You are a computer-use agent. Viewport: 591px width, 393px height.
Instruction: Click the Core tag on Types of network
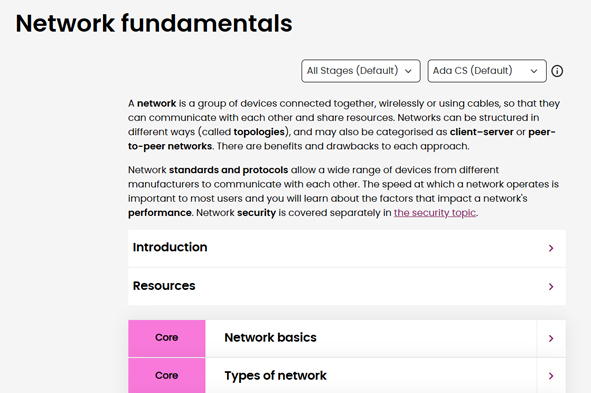pyautogui.click(x=167, y=376)
